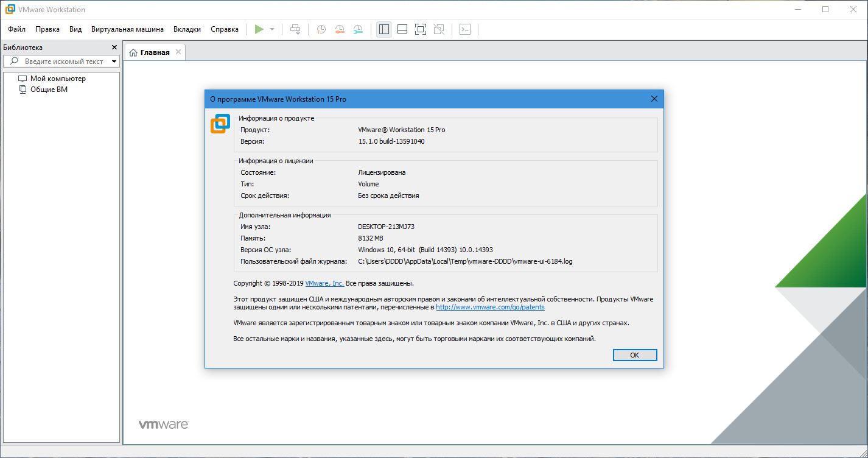Viewport: 868px width, 458px height.
Task: Switch to Unity mode
Action: click(439, 29)
